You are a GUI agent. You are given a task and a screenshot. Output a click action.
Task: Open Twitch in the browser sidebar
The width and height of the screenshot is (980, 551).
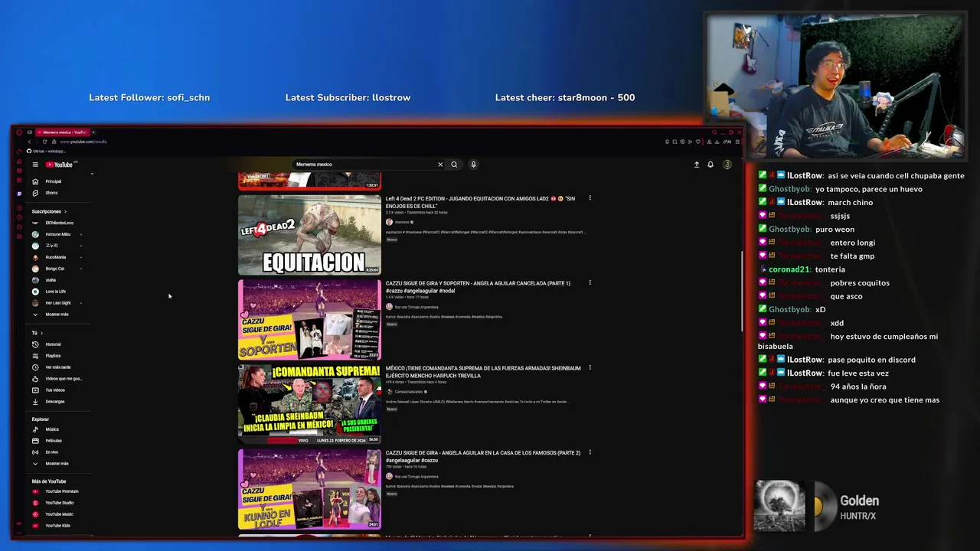tap(19, 194)
